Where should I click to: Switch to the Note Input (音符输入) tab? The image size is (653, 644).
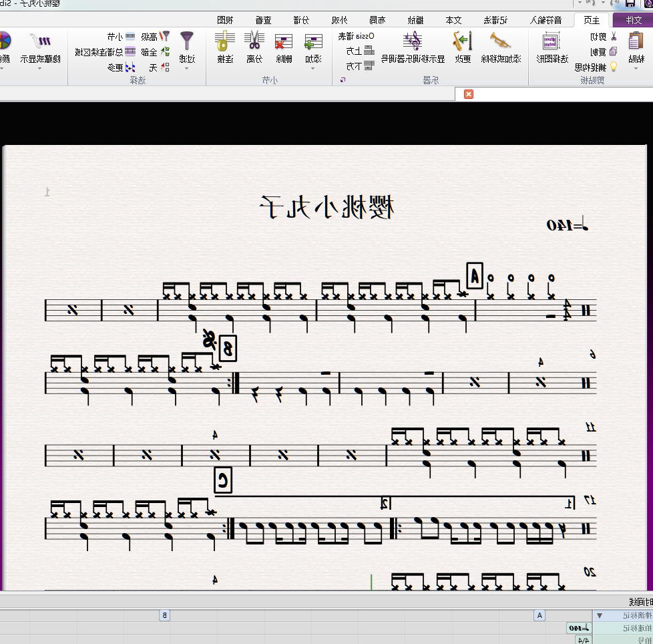(x=546, y=20)
